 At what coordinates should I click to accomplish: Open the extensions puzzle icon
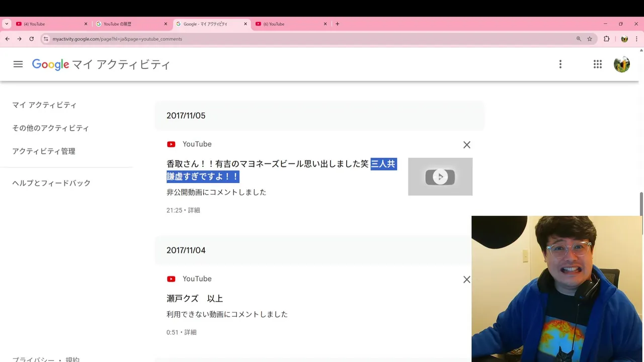pyautogui.click(x=607, y=39)
